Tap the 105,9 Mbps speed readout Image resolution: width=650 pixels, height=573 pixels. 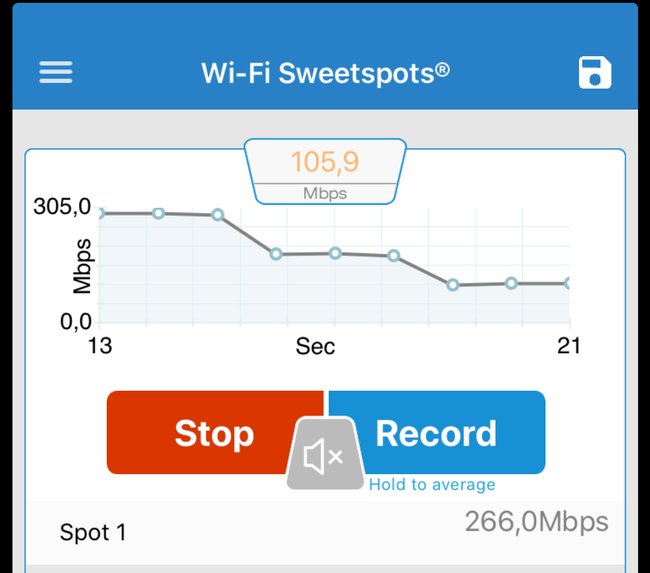325,172
